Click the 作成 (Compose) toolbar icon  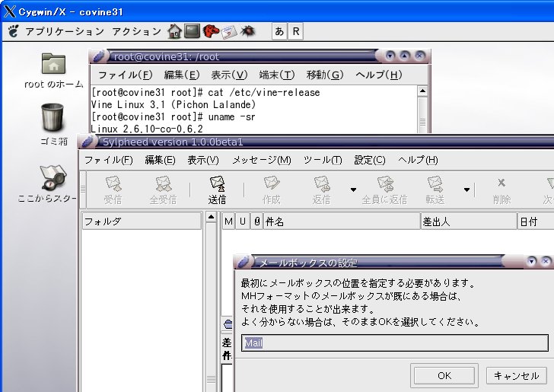[x=271, y=190]
